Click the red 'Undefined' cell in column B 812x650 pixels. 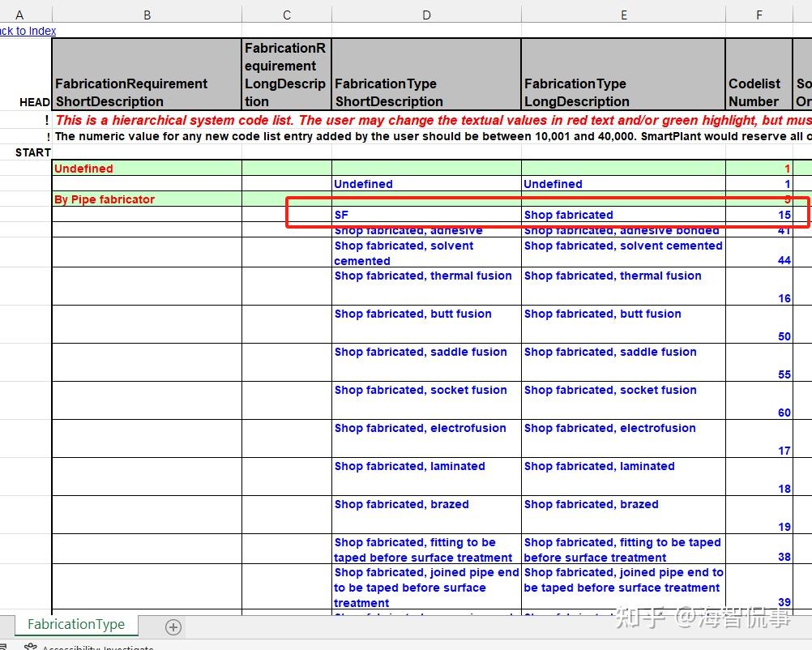click(x=147, y=169)
